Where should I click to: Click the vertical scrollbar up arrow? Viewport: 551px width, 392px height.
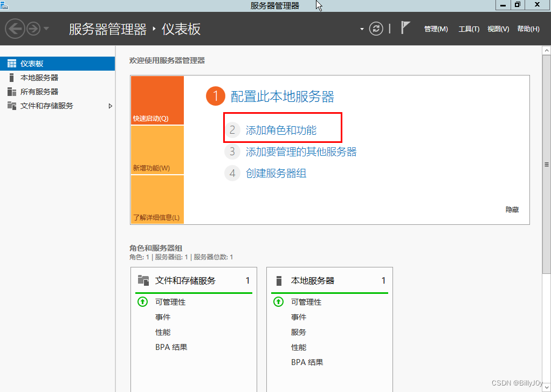tap(547, 51)
